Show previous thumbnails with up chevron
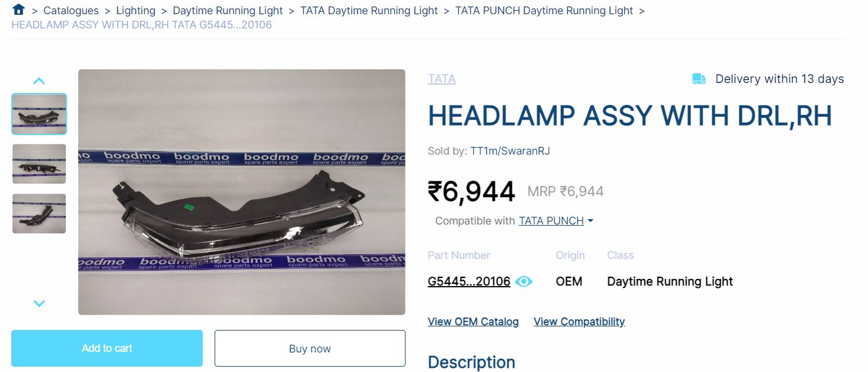The image size is (868, 372). point(39,81)
